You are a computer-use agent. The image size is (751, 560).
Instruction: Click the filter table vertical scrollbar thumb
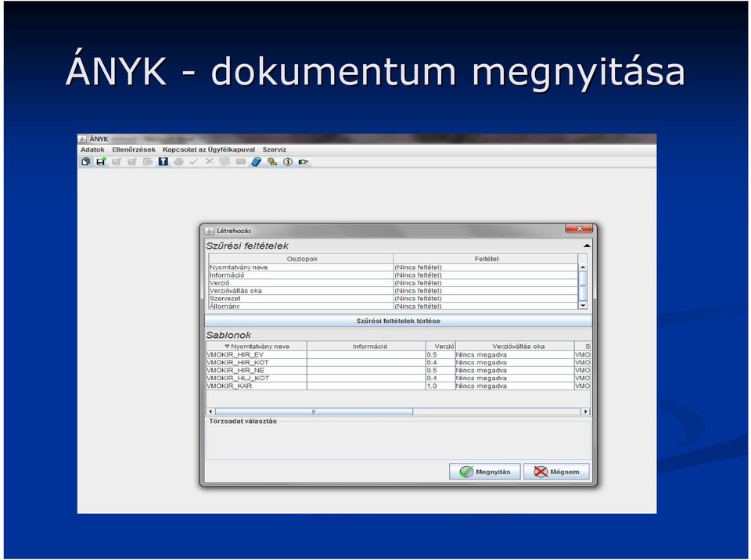tap(583, 285)
